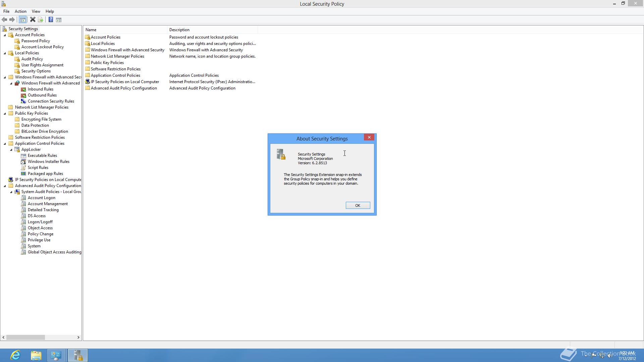The image size is (644, 362).
Task: Click OK in About Security Settings dialog
Action: 358,205
